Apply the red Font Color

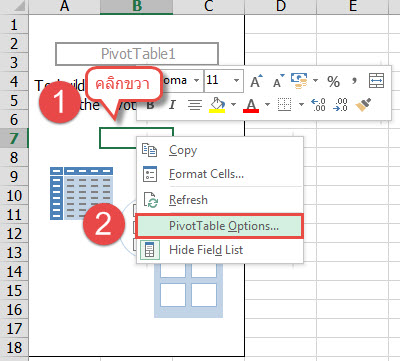[x=251, y=106]
